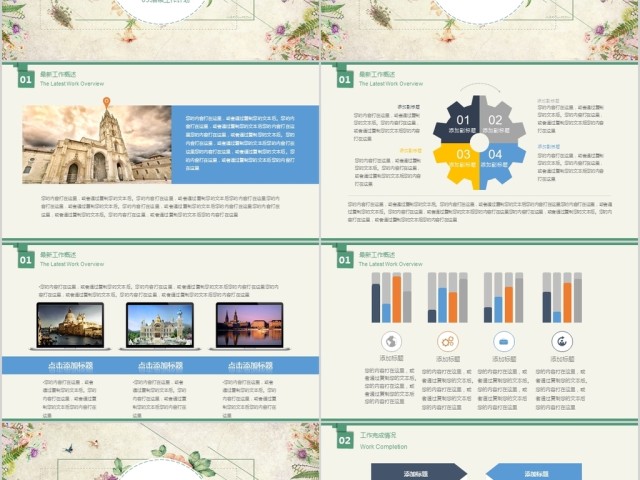Click The Latest Work Overview on the cathedral slide

(72, 84)
